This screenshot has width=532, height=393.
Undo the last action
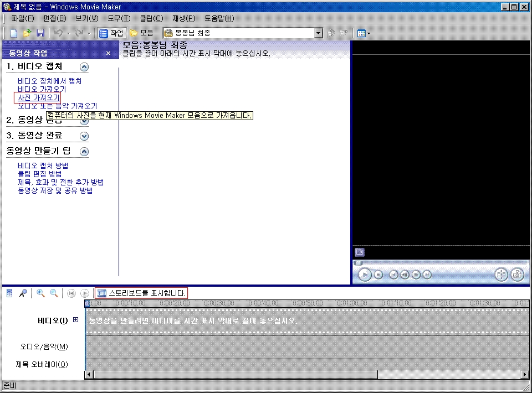point(58,33)
